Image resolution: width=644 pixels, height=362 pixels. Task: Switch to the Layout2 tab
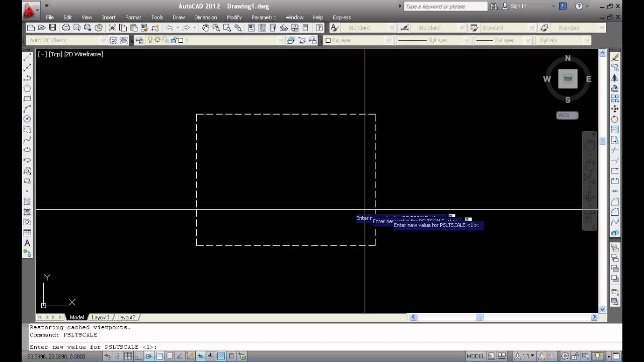(x=126, y=317)
